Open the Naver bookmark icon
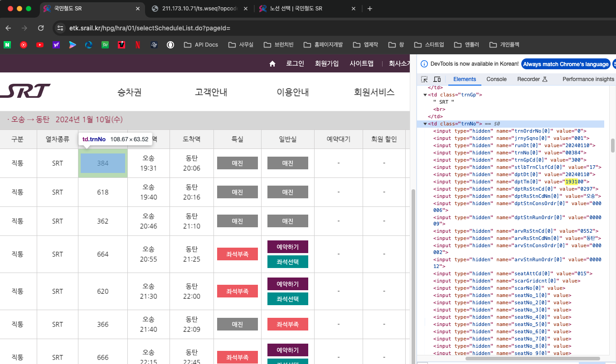This screenshot has height=364, width=616. coord(7,45)
